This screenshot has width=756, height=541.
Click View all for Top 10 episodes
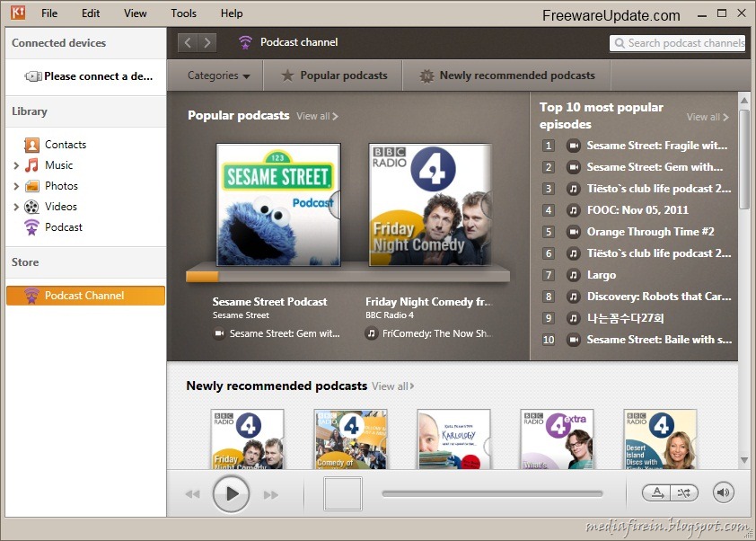point(708,117)
